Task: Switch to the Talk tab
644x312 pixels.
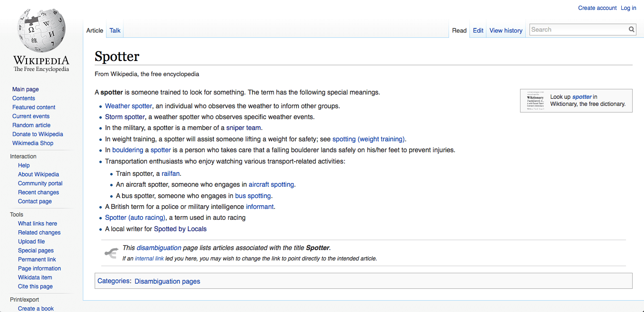Action: pos(115,30)
